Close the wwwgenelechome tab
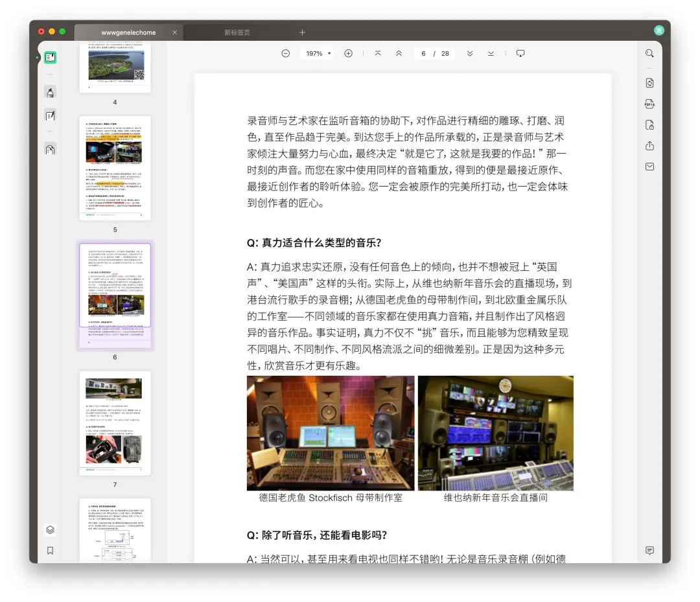 coord(174,32)
